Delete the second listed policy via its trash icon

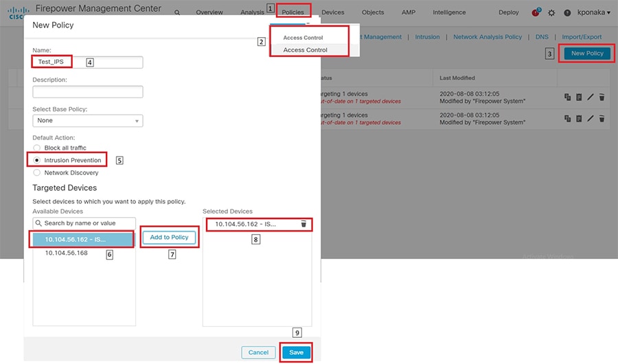click(x=602, y=118)
